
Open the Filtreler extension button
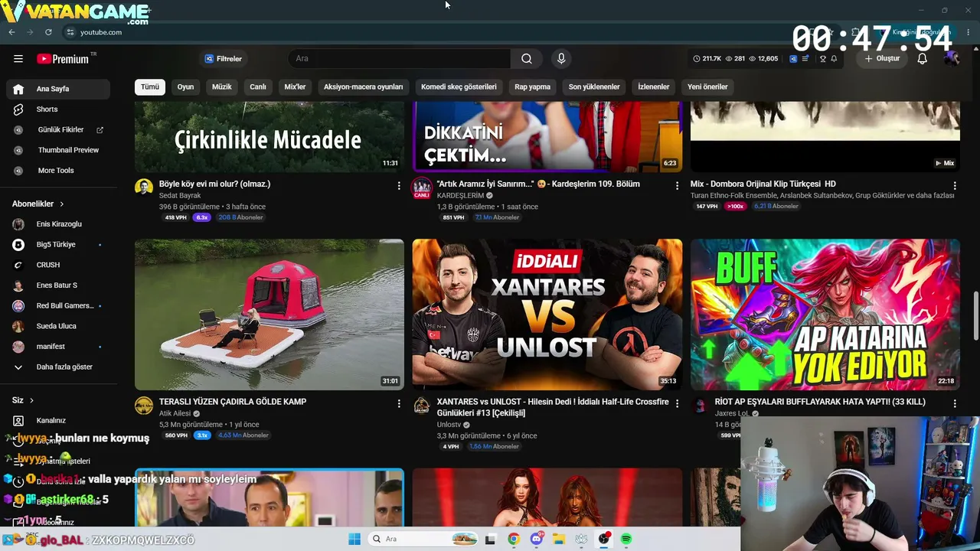[x=223, y=58]
